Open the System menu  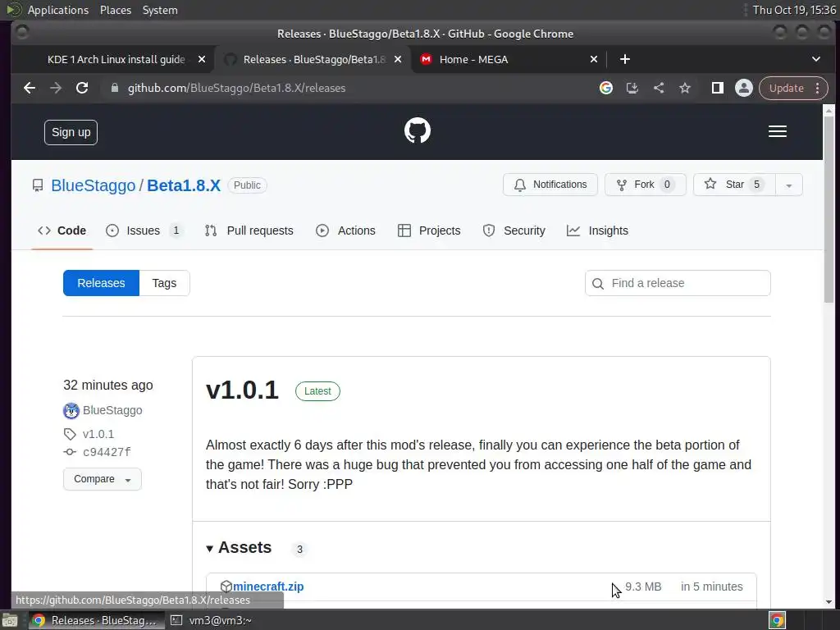click(x=160, y=10)
